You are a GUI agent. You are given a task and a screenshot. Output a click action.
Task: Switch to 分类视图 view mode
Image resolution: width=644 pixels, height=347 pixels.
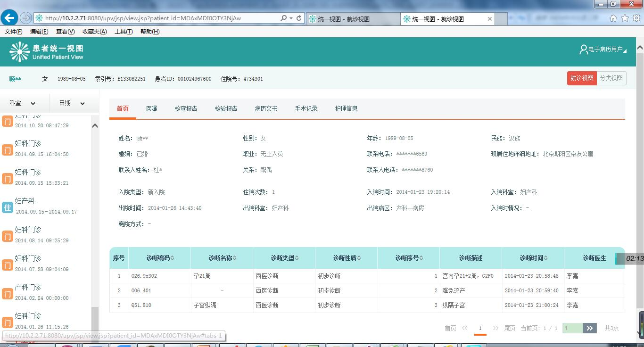(611, 78)
